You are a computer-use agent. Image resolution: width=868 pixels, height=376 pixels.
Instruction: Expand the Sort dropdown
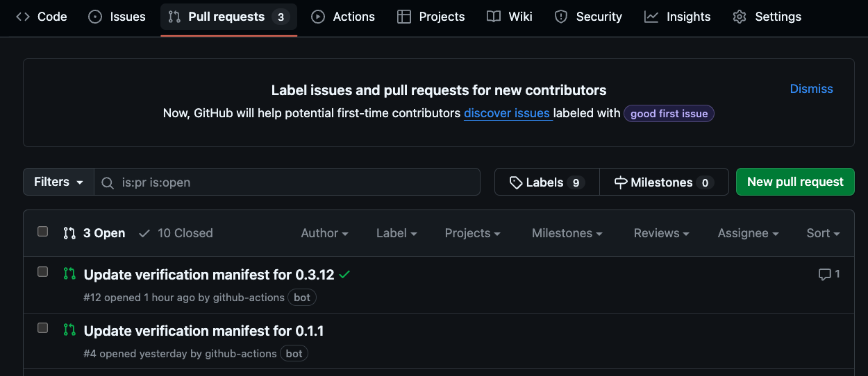823,233
